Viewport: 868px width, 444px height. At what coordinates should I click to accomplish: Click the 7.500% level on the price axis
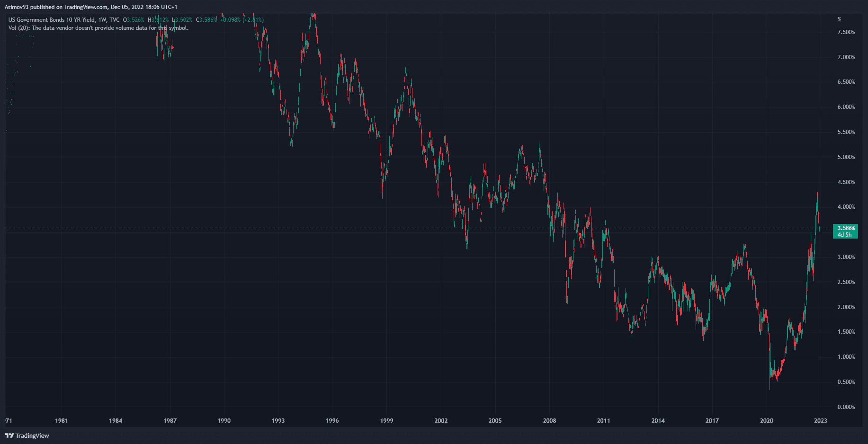pyautogui.click(x=846, y=32)
